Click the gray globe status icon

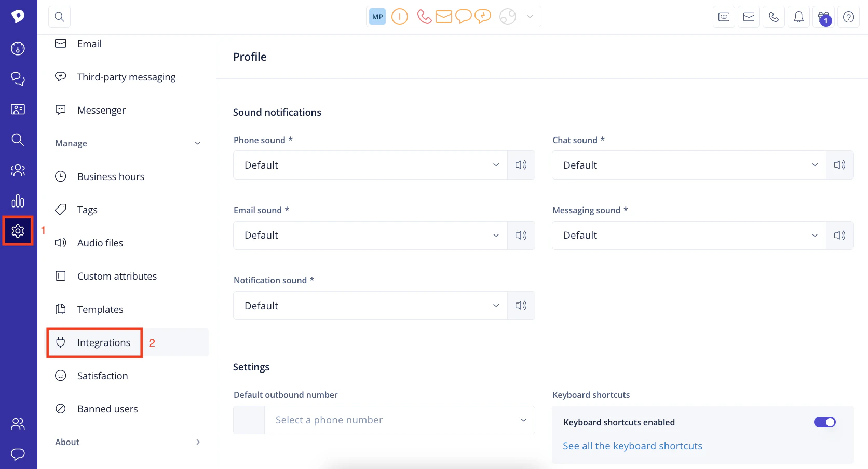point(507,17)
